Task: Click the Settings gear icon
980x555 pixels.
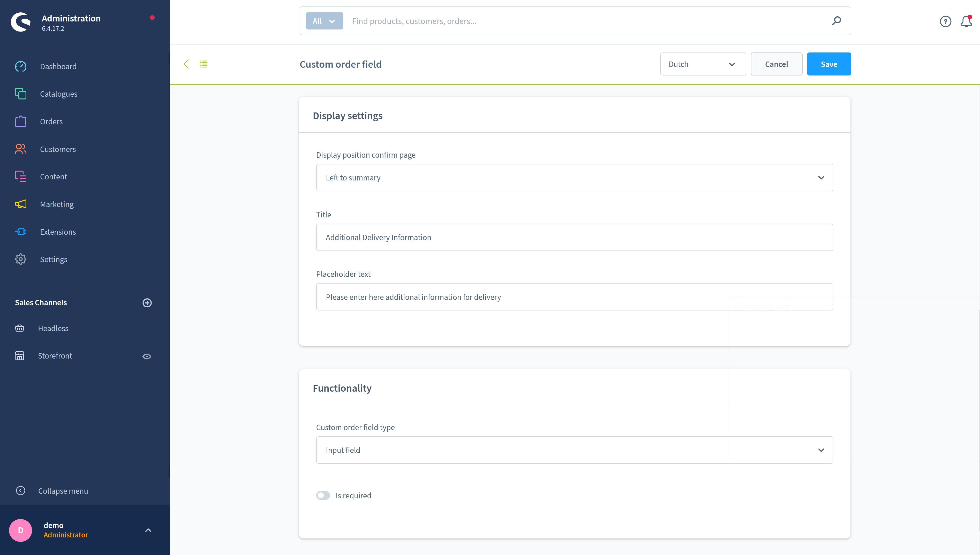Action: (21, 259)
